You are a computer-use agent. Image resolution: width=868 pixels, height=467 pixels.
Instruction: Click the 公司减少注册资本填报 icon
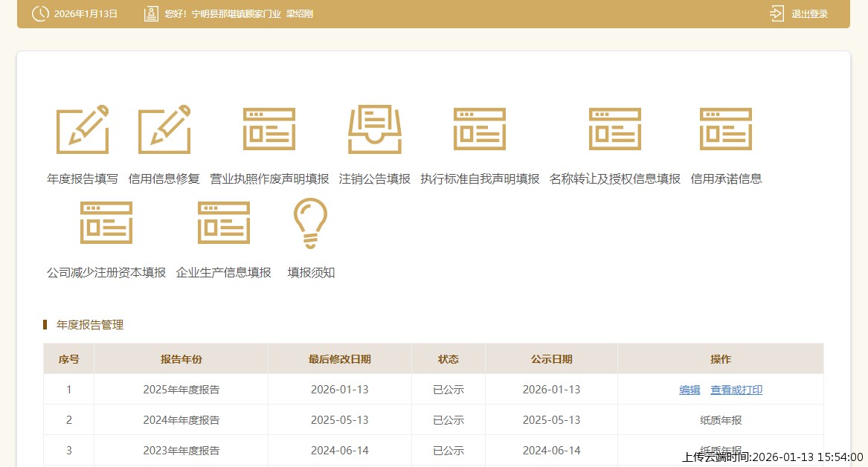click(x=106, y=223)
